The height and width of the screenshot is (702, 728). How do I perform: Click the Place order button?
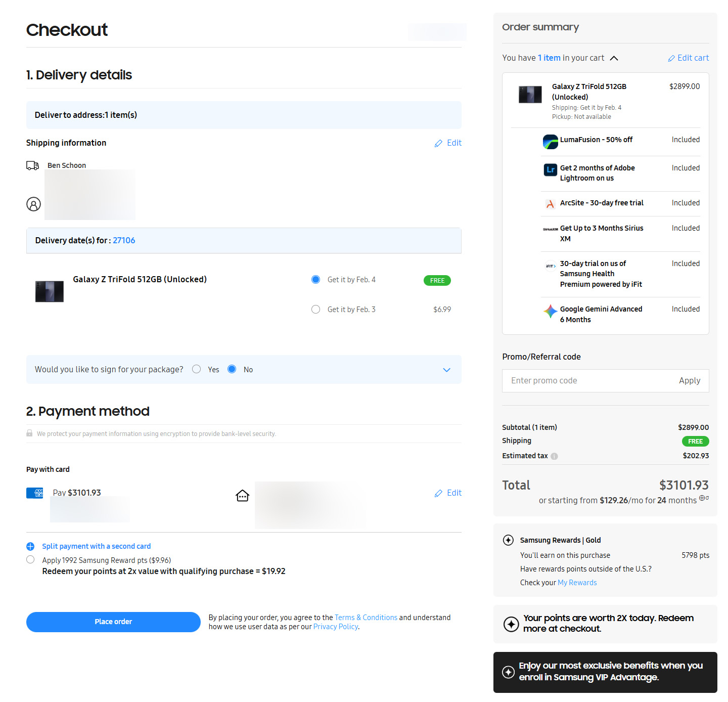(x=113, y=622)
